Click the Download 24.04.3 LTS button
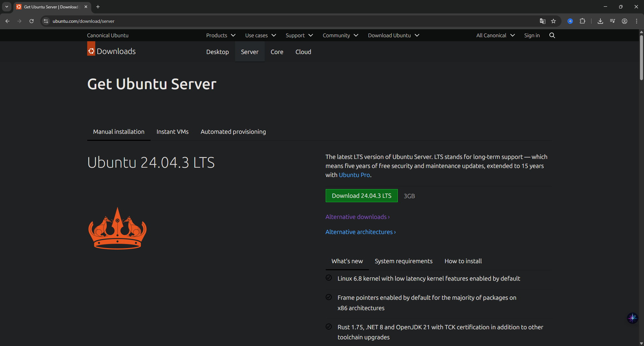This screenshot has height=346, width=644. click(361, 196)
